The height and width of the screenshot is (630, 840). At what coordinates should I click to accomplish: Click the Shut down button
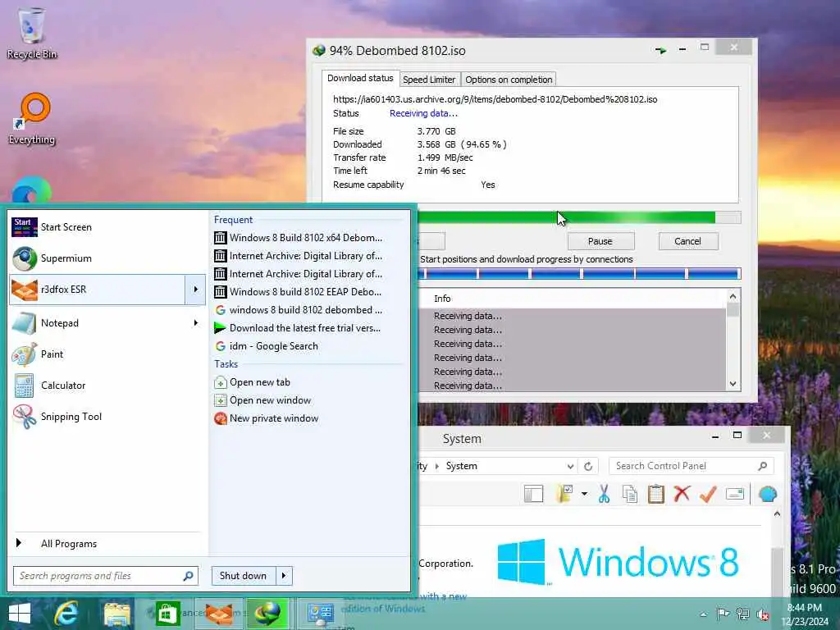244,576
